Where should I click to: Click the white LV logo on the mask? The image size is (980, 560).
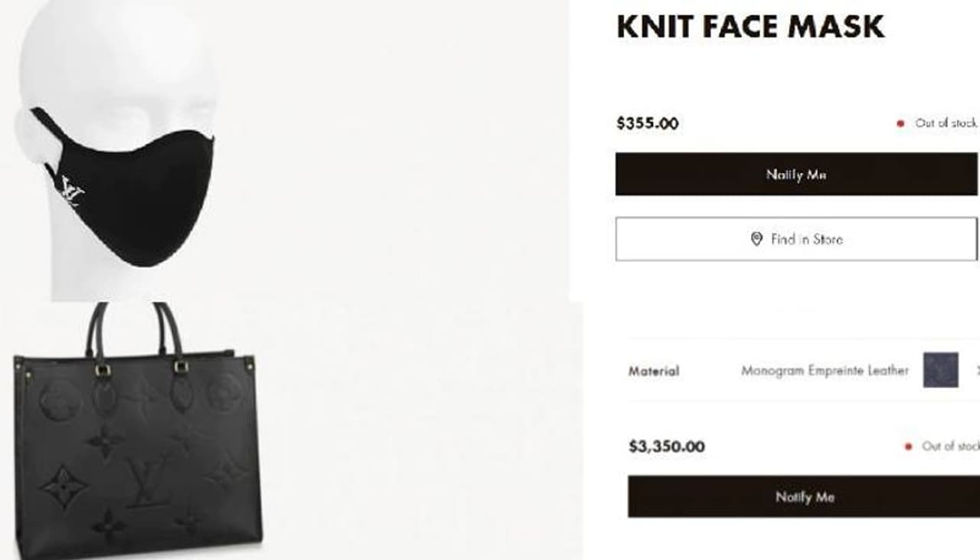[72, 191]
